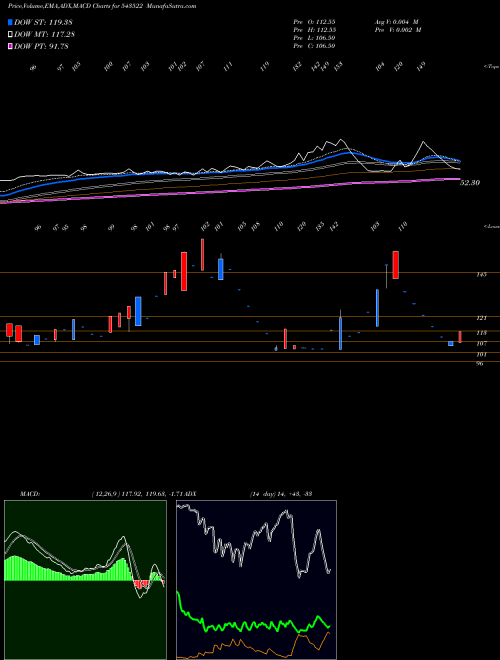Click the ADX indicator chart panel
The height and width of the screenshot is (660, 500).
[256, 580]
